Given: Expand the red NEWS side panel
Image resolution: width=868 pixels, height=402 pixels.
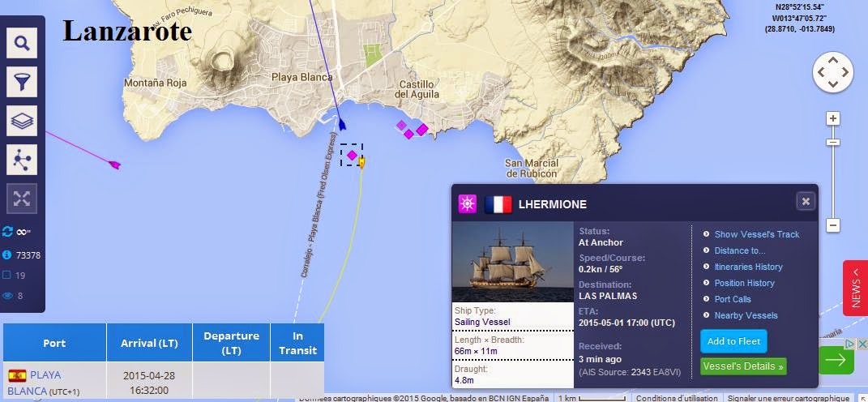Looking at the screenshot, I should [x=855, y=288].
